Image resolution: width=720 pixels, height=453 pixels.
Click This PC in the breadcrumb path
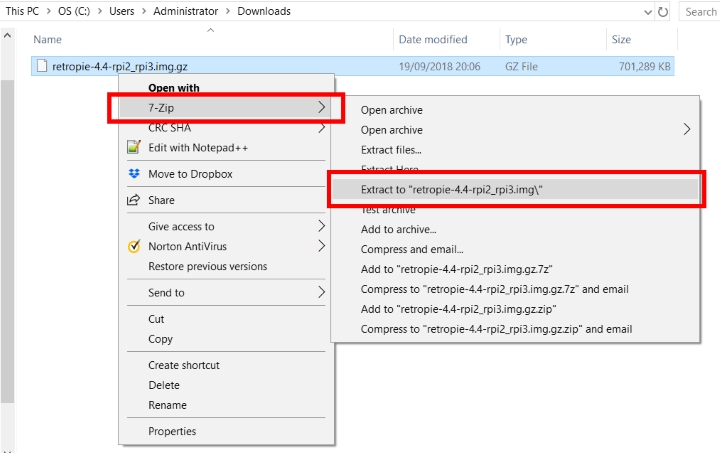[x=22, y=11]
